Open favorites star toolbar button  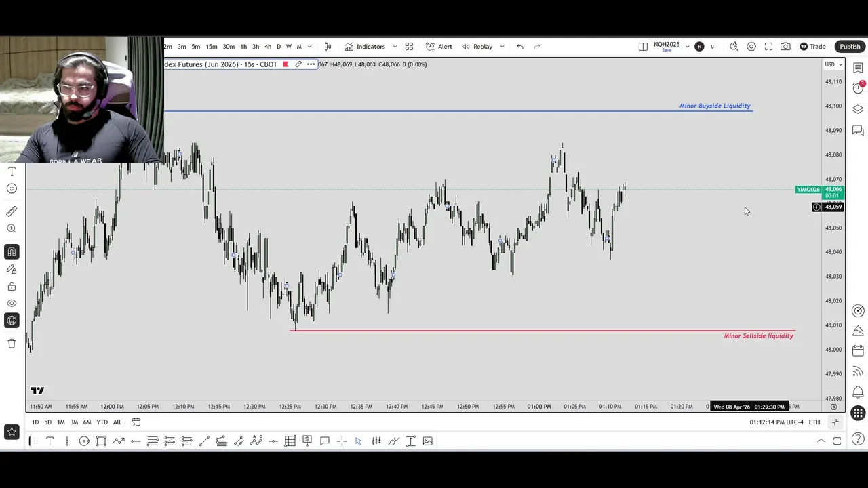coord(12,432)
